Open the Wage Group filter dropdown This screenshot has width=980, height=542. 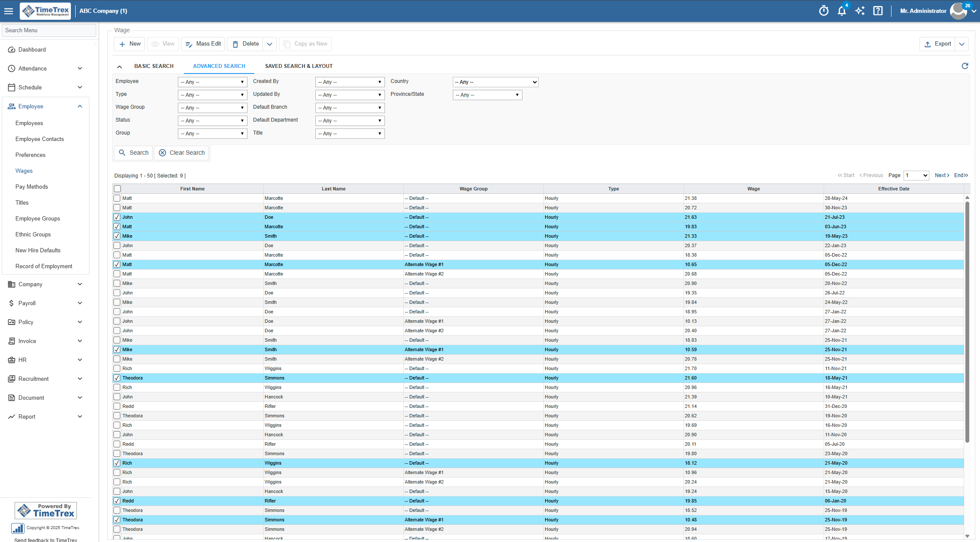(x=212, y=107)
